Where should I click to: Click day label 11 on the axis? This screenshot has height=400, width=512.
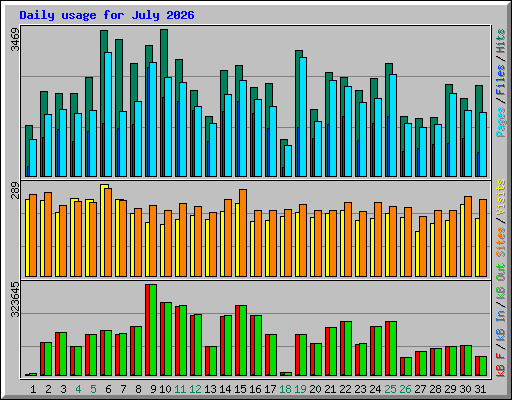tap(180, 389)
